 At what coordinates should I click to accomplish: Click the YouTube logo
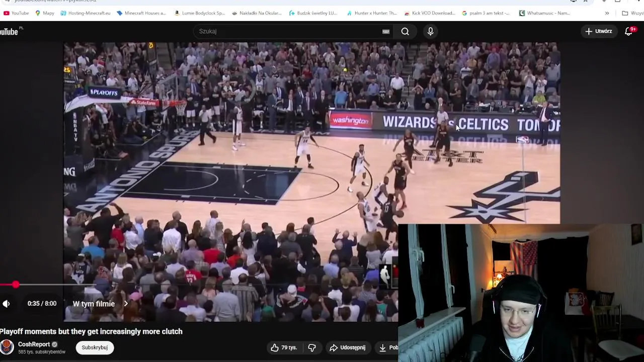tap(10, 31)
